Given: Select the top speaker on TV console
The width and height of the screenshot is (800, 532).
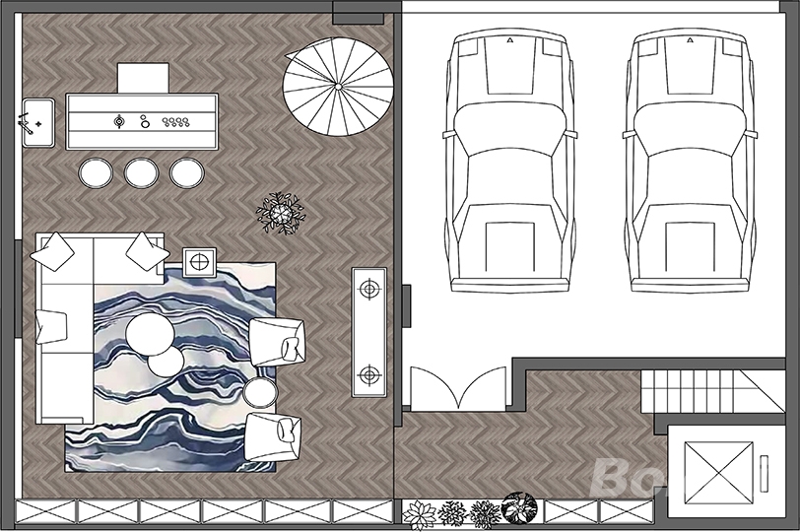Looking at the screenshot, I should point(369,290).
